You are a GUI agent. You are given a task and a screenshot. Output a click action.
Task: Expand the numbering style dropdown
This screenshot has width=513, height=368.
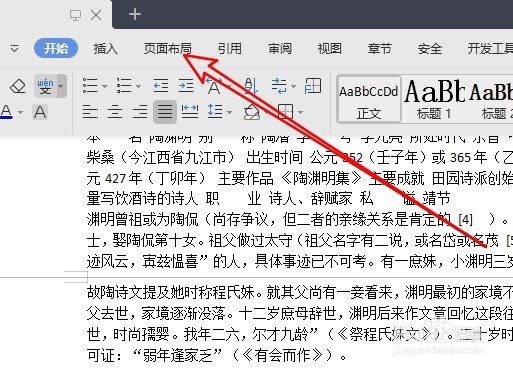coord(138,86)
